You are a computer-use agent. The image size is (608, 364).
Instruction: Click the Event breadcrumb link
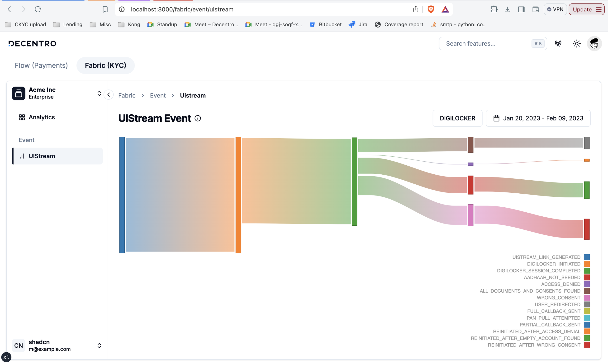click(158, 95)
